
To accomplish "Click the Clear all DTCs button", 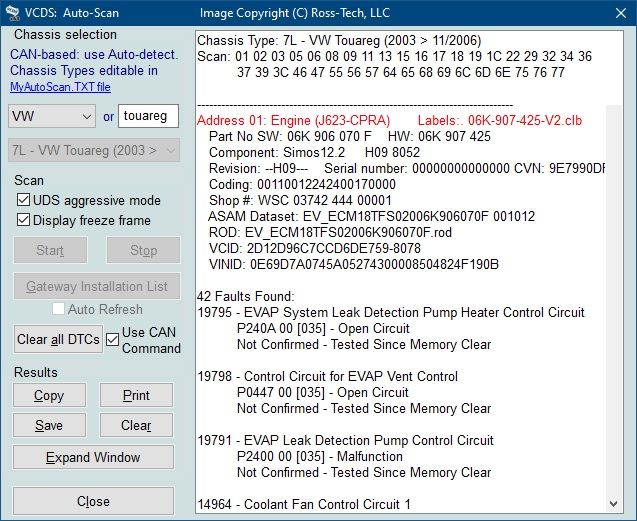I will point(58,339).
